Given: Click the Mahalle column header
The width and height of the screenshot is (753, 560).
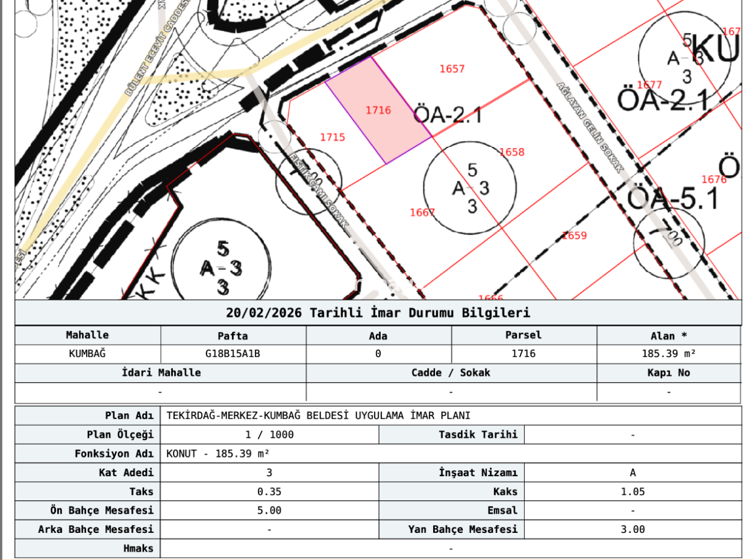Looking at the screenshot, I should click(86, 335).
